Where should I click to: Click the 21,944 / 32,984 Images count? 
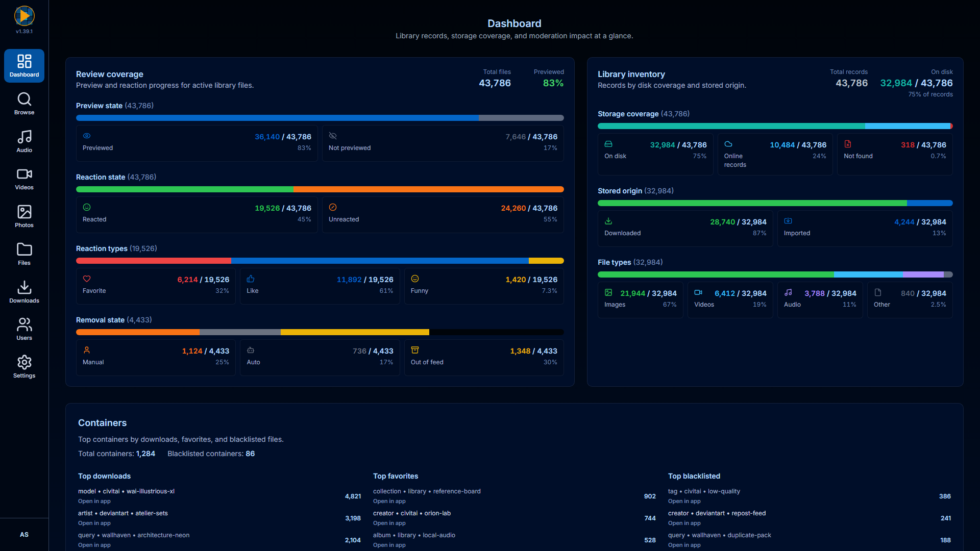pyautogui.click(x=648, y=293)
